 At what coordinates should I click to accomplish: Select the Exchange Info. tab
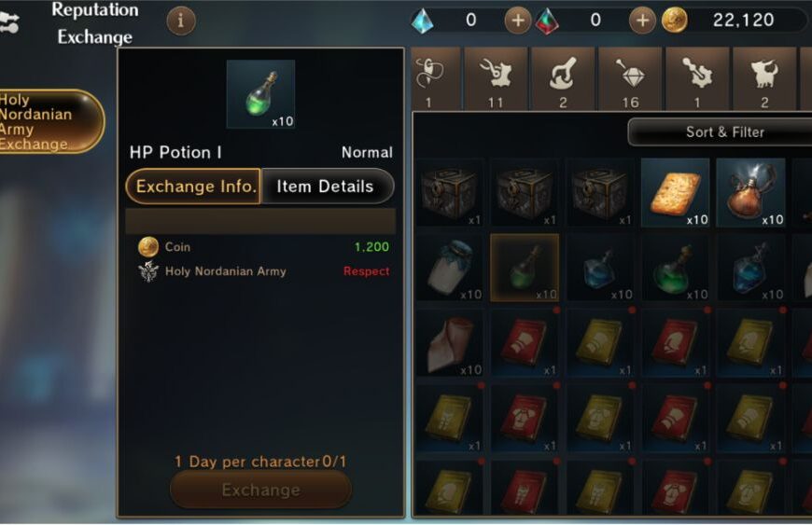pos(194,187)
